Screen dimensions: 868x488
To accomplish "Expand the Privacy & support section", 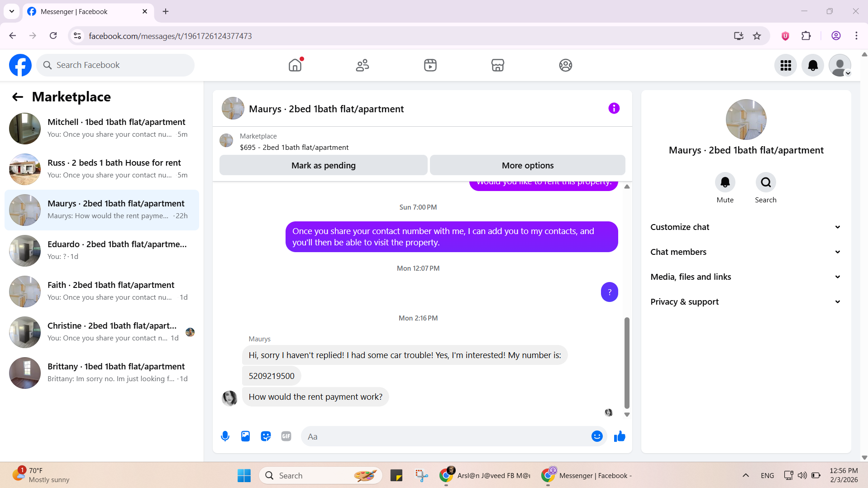I will click(x=746, y=302).
